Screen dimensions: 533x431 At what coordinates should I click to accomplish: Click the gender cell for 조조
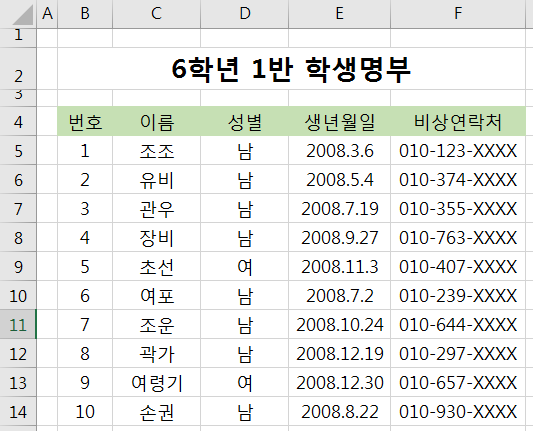pos(245,151)
